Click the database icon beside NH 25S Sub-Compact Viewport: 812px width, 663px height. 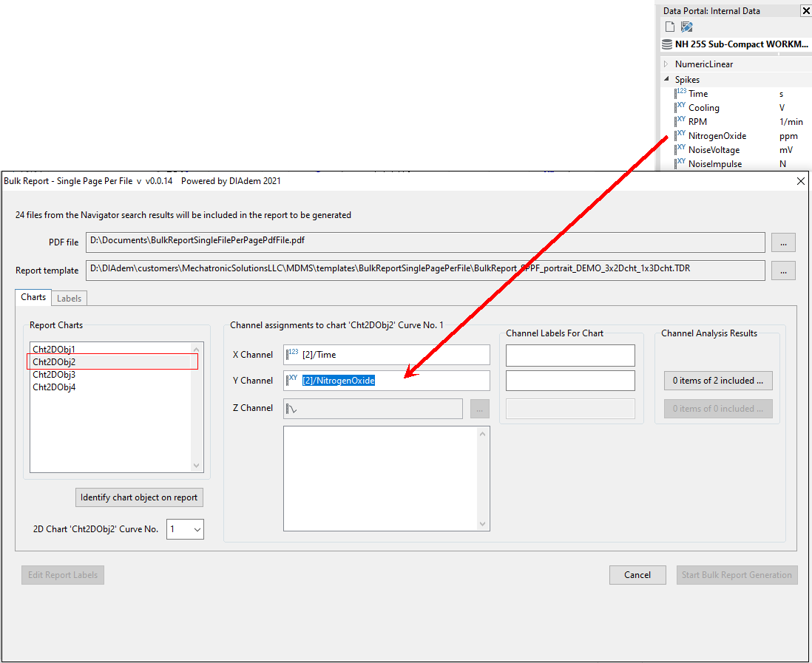(x=667, y=44)
